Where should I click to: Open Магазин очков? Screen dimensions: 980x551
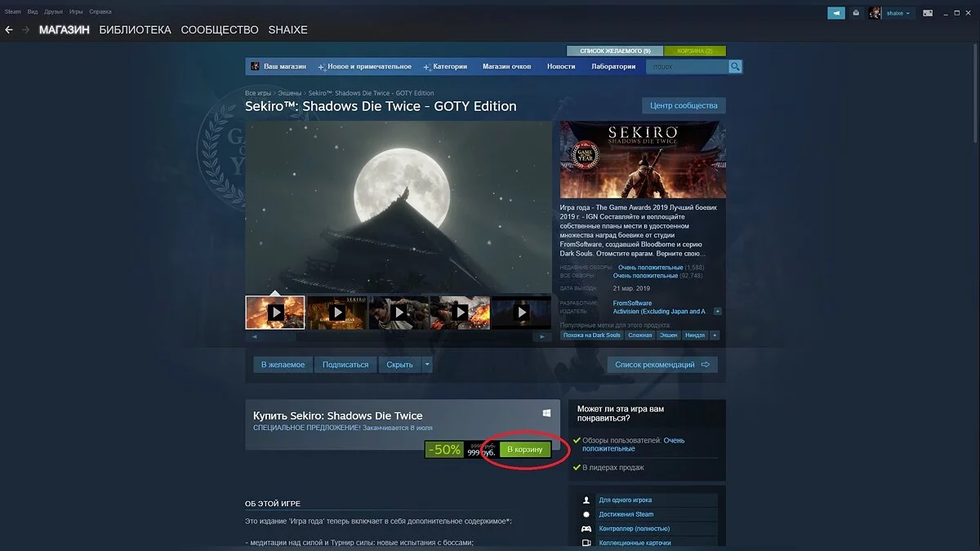click(506, 66)
